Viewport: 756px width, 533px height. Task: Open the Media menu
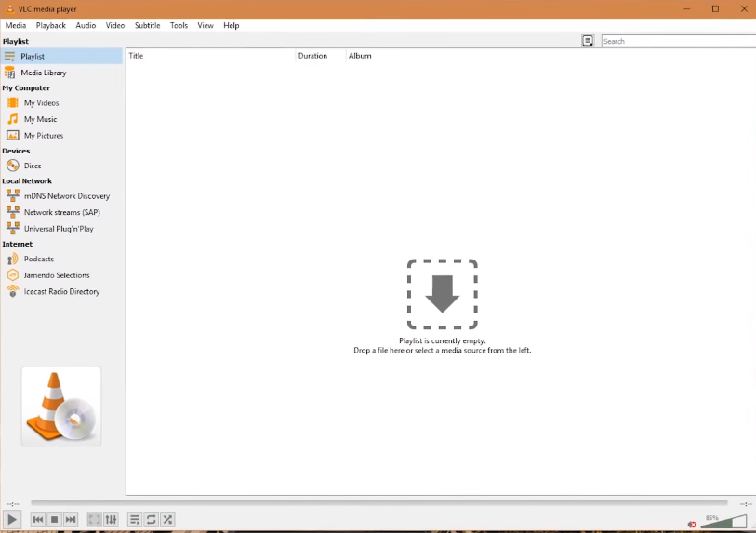click(16, 25)
